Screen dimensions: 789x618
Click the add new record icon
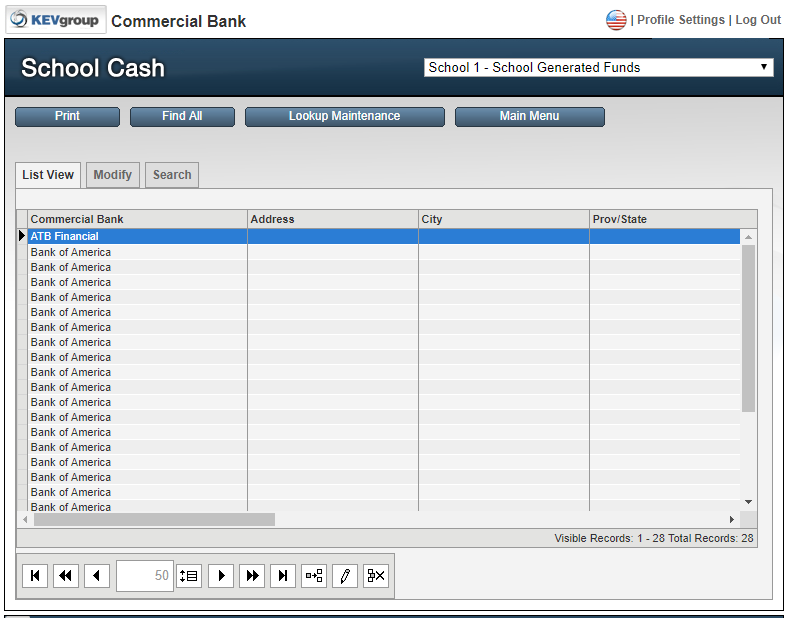[314, 575]
